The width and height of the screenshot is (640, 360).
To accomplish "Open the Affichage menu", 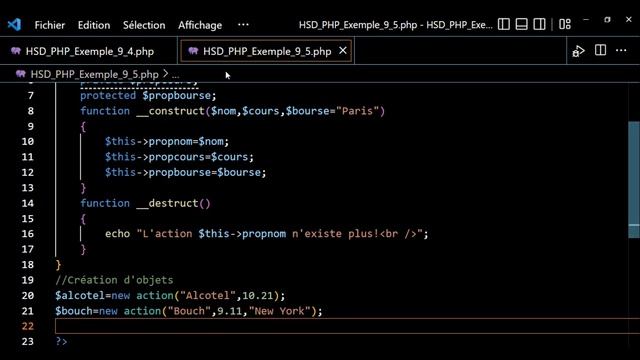I will (x=200, y=25).
